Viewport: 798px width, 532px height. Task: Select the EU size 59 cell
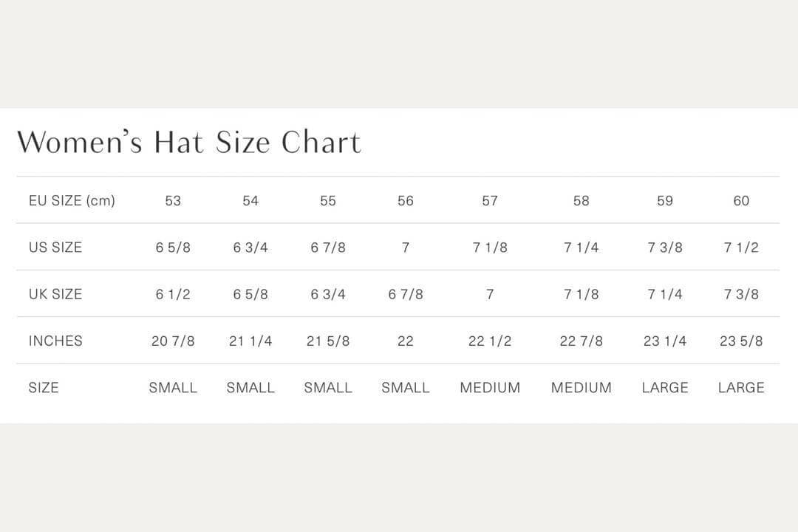tap(665, 200)
